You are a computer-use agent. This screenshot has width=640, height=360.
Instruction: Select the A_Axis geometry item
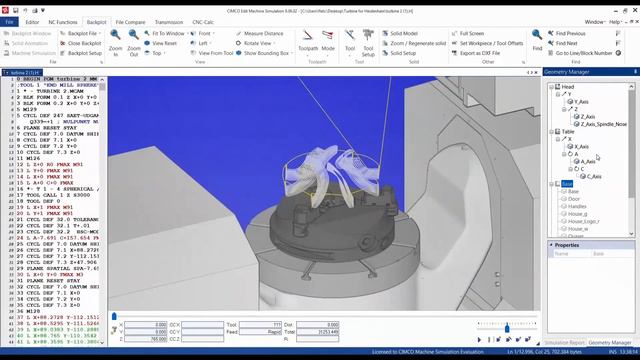588,162
